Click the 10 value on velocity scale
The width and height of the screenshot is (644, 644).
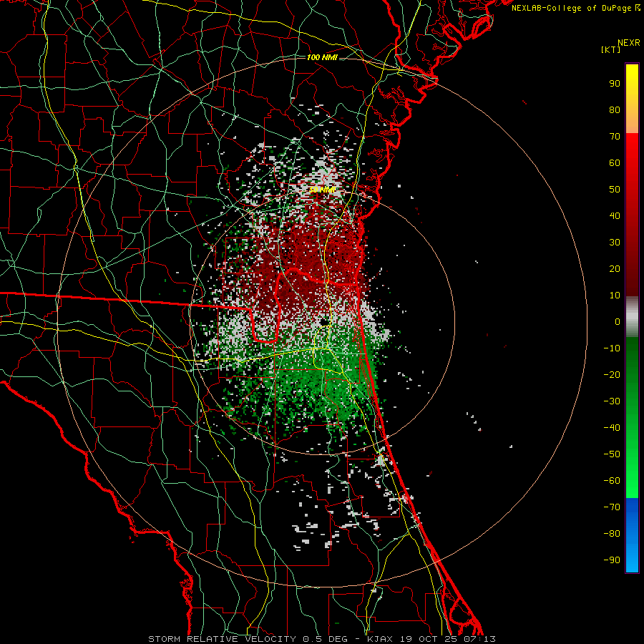pos(615,296)
